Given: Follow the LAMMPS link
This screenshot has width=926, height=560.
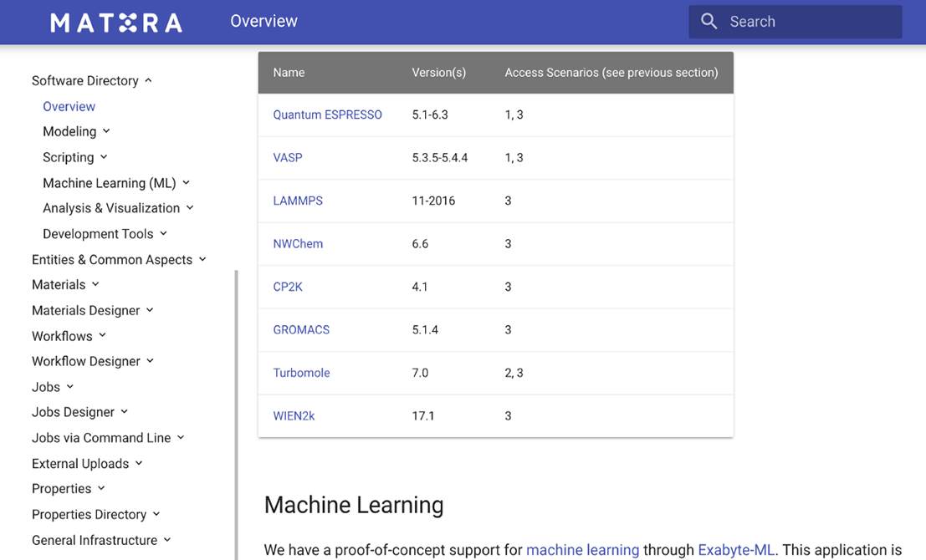Looking at the screenshot, I should [298, 201].
